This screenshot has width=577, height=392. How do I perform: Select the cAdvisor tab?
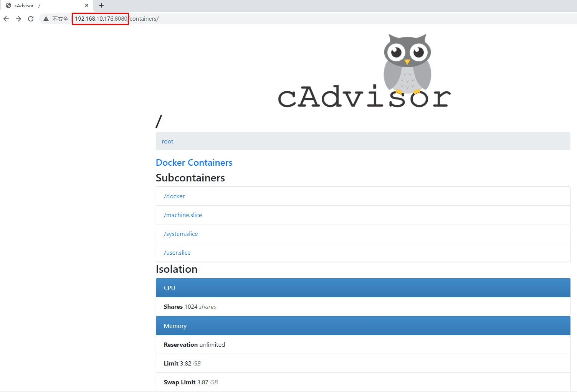(x=46, y=5)
